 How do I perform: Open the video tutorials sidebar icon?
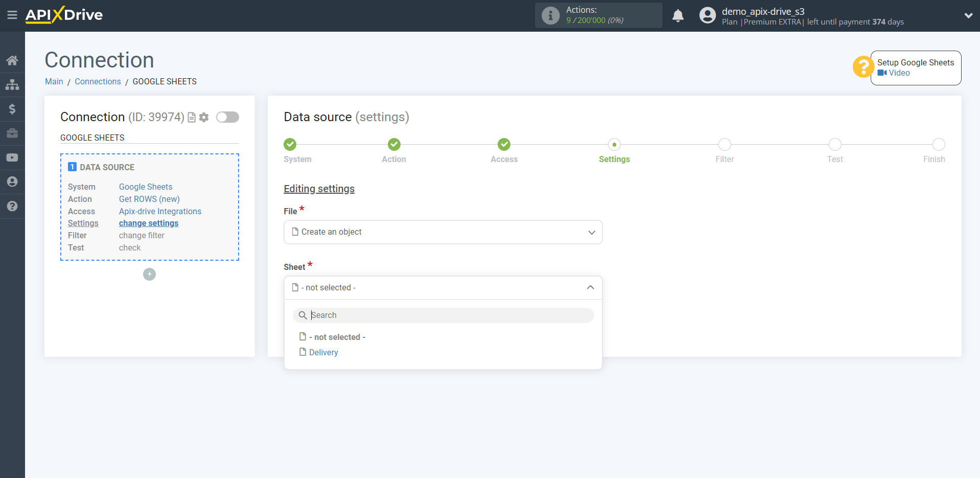pos(12,157)
